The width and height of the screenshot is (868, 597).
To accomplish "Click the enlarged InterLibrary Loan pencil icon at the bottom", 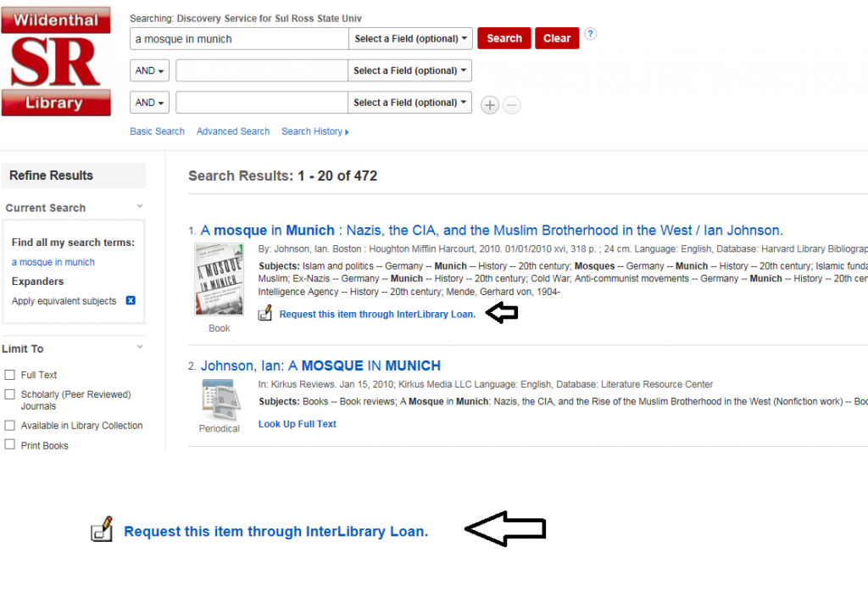I will [102, 529].
